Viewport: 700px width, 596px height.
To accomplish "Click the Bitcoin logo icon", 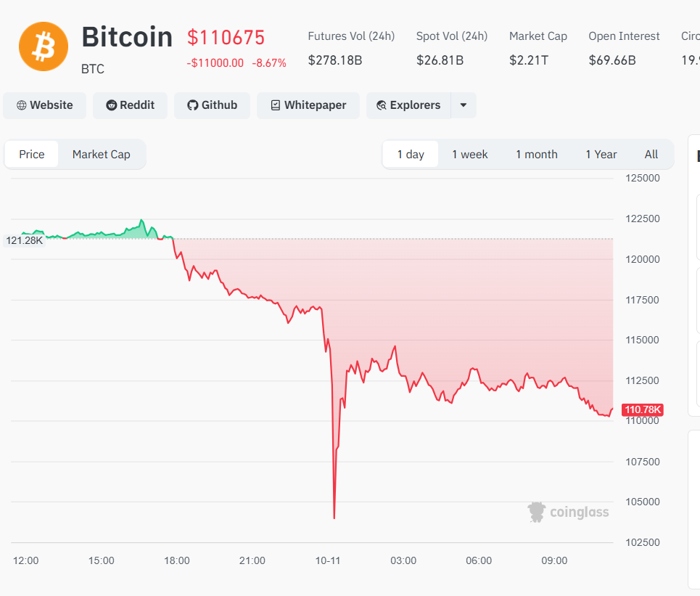I will [x=44, y=46].
